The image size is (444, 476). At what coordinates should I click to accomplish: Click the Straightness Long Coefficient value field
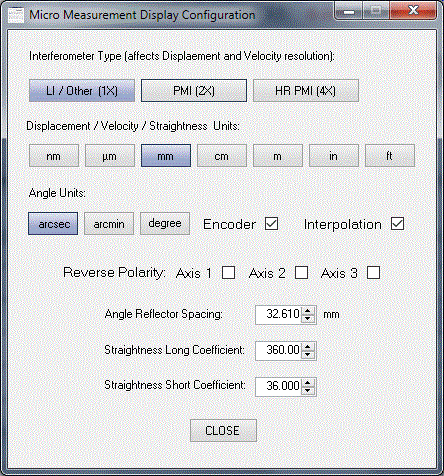[x=279, y=350]
